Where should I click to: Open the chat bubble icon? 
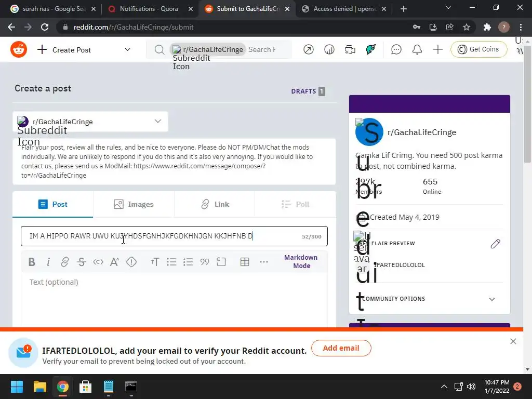pos(396,49)
